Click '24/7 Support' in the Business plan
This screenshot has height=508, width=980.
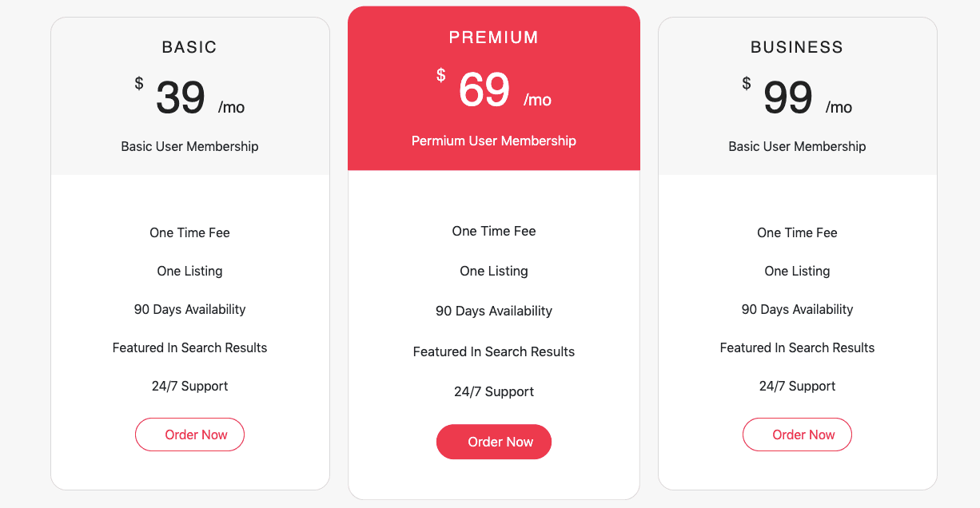click(797, 386)
